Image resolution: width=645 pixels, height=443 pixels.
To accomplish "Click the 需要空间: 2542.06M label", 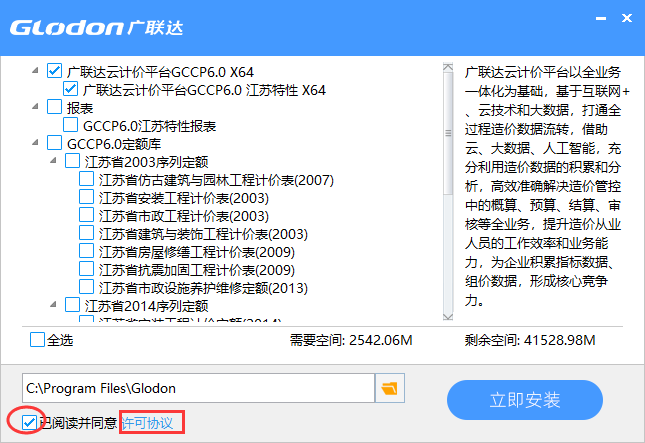I will click(351, 340).
